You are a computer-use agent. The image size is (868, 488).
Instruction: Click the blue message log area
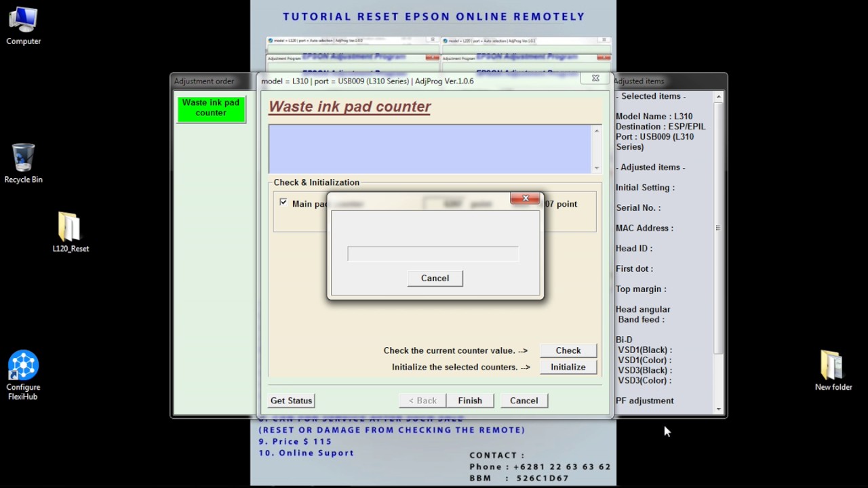point(429,149)
